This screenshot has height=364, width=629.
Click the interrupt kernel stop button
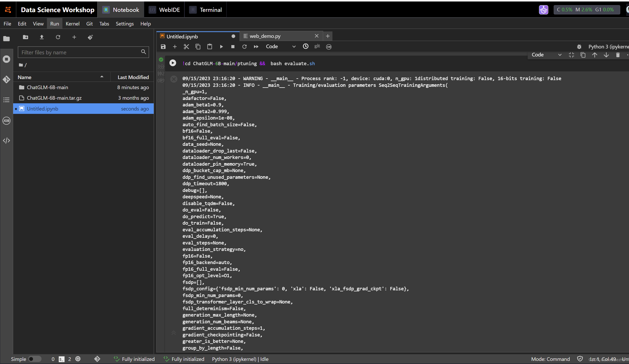[x=232, y=46]
